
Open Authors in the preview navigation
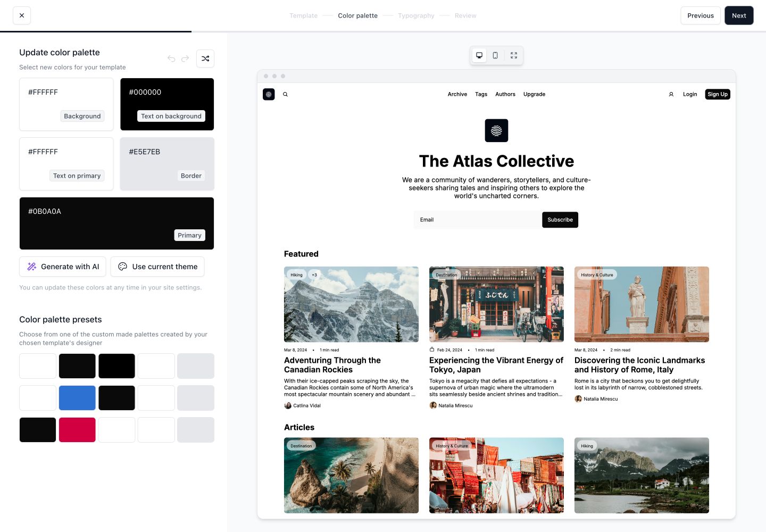tap(505, 94)
